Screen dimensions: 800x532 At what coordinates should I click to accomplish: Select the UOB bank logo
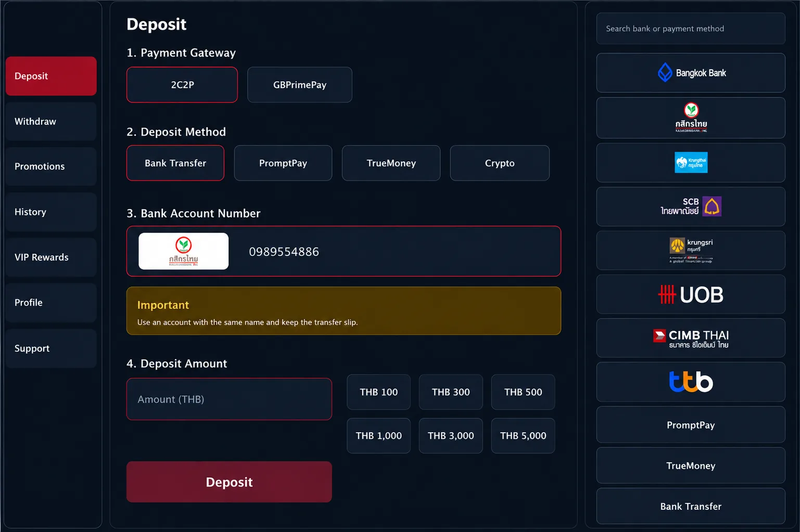(x=691, y=294)
